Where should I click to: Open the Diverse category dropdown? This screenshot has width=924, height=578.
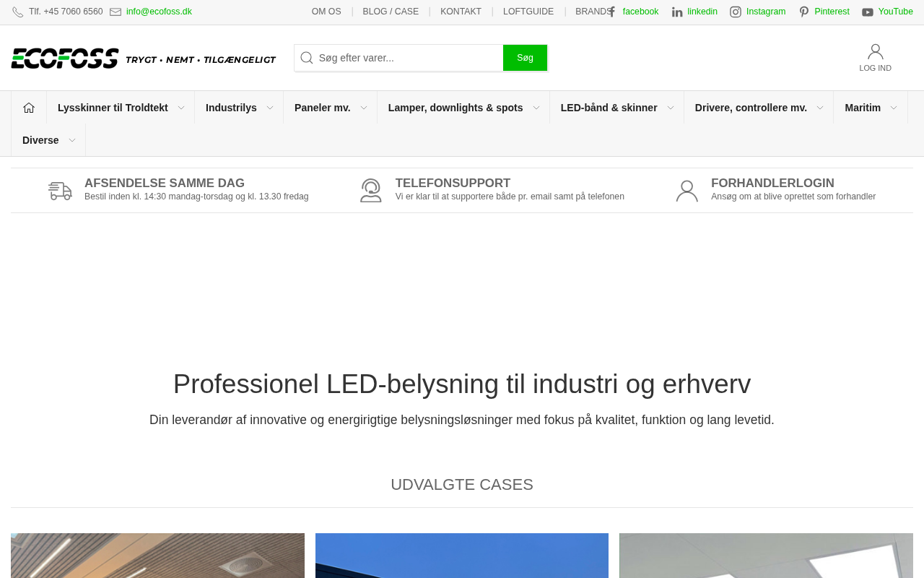[48, 140]
